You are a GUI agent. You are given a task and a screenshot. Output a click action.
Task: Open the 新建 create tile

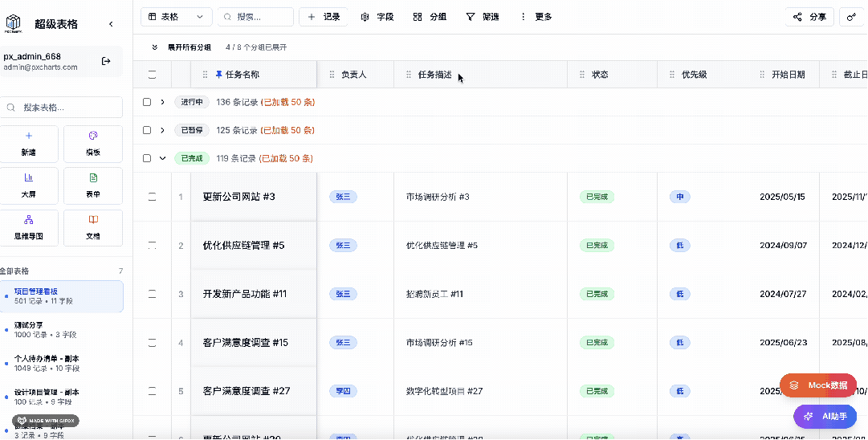pyautogui.click(x=29, y=144)
